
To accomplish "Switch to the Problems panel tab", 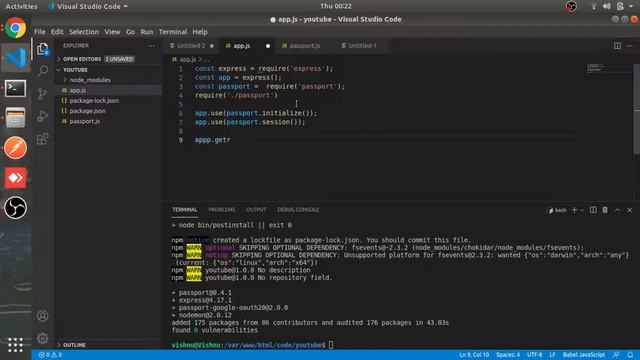I will pyautogui.click(x=222, y=210).
